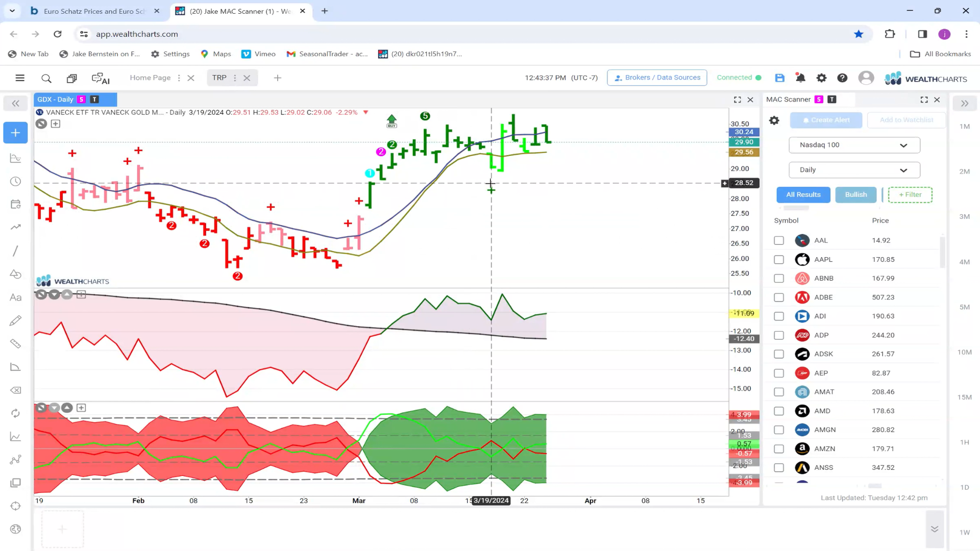Hide the bottom pane indicator
The width and height of the screenshot is (980, 551).
pyautogui.click(x=41, y=408)
